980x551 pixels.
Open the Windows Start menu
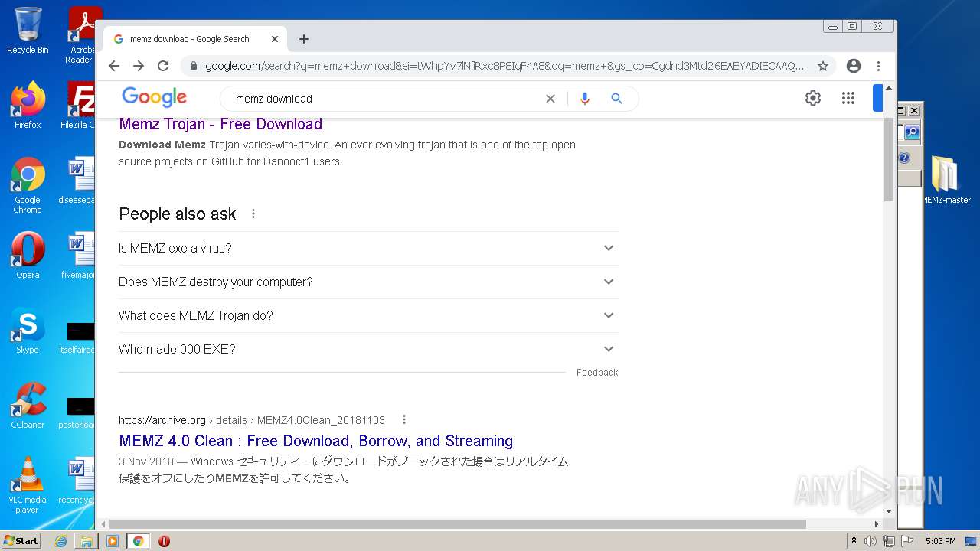click(21, 541)
